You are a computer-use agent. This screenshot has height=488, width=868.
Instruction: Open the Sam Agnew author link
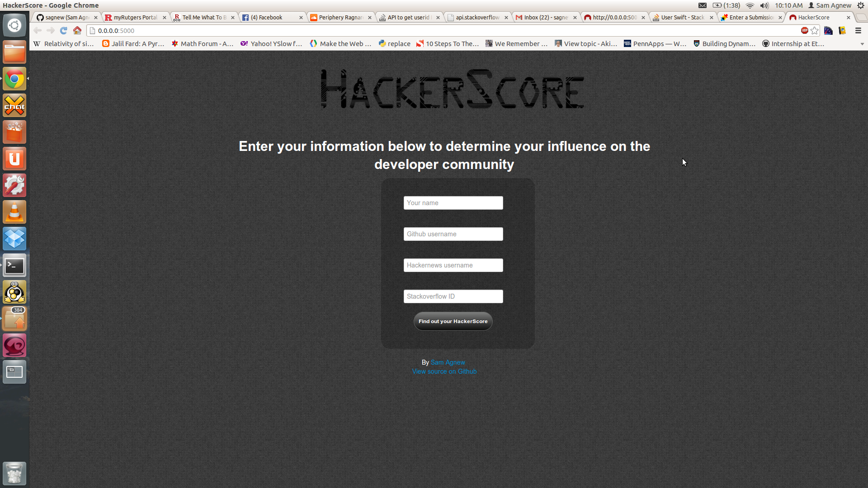pos(448,362)
